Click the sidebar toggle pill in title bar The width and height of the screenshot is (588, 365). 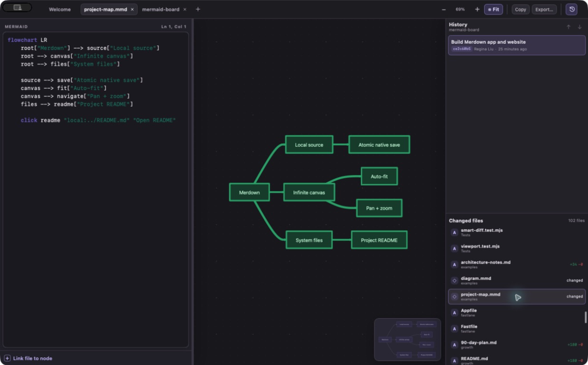18,8
